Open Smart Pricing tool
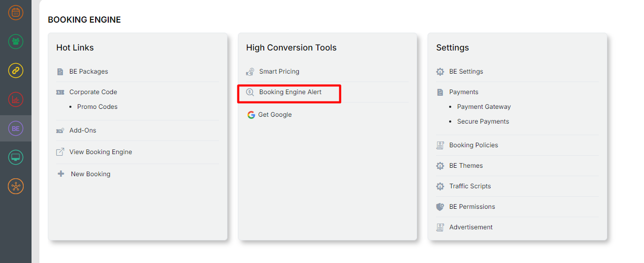644x263 pixels. pos(279,72)
